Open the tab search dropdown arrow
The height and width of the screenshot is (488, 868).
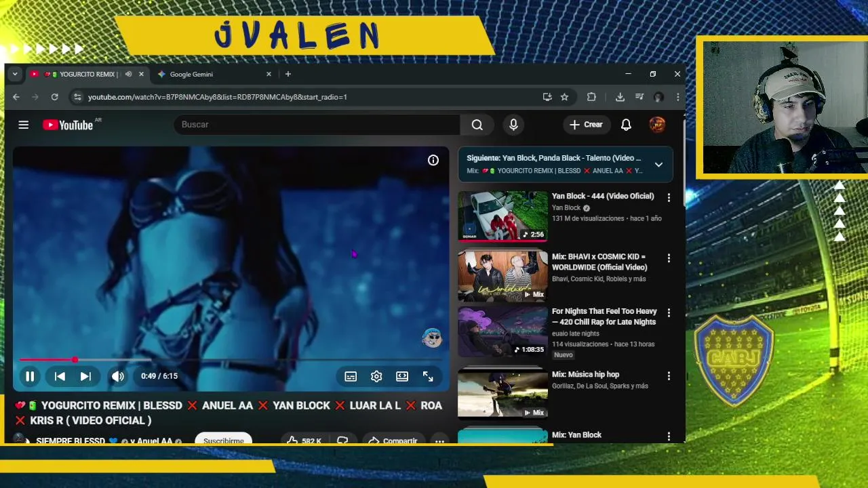point(15,74)
